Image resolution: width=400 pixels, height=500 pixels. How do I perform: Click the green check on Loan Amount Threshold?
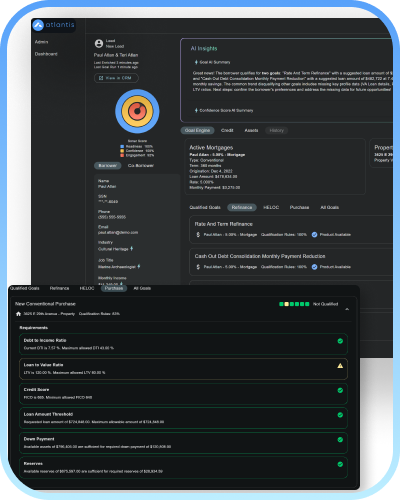(x=340, y=415)
